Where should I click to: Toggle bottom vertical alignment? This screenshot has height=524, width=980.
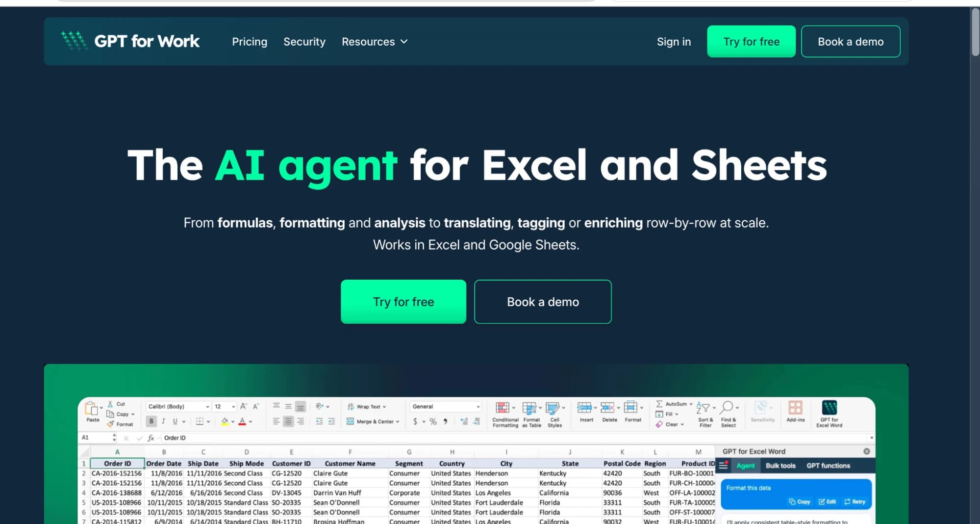(x=301, y=406)
